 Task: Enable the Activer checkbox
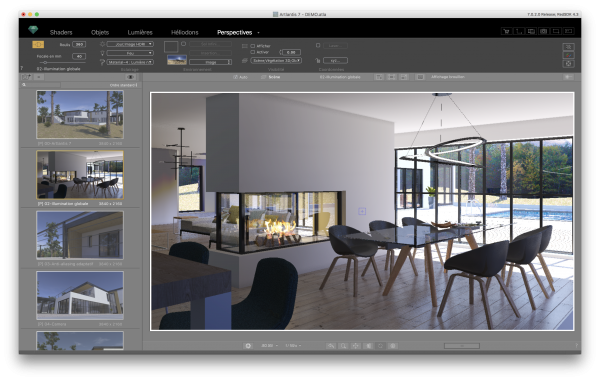(x=253, y=52)
